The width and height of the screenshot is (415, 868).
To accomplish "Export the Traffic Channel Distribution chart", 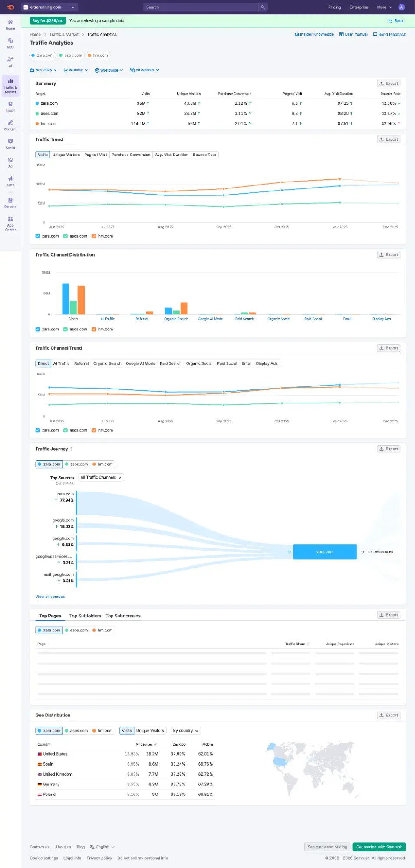I will tap(389, 255).
